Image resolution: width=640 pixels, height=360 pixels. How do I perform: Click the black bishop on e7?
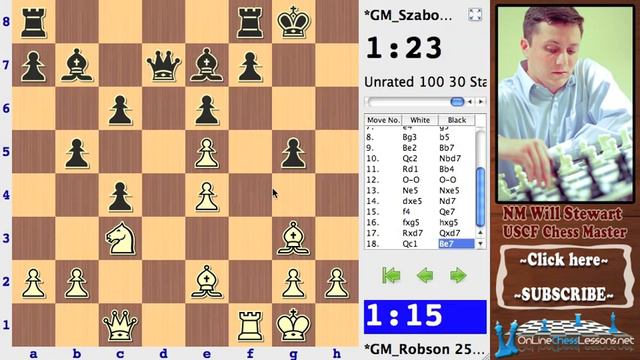pyautogui.click(x=207, y=65)
